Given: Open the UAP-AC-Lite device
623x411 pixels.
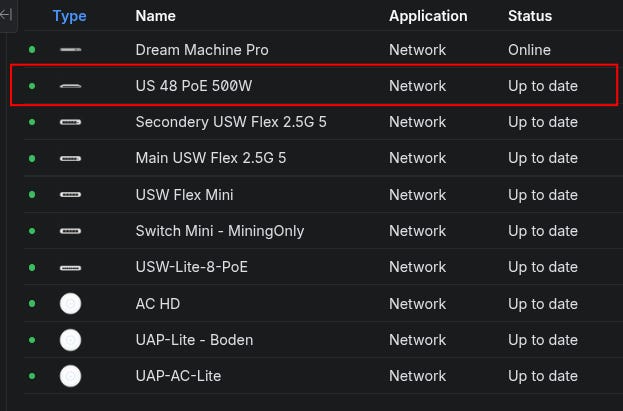Looking at the screenshot, I should point(178,376).
